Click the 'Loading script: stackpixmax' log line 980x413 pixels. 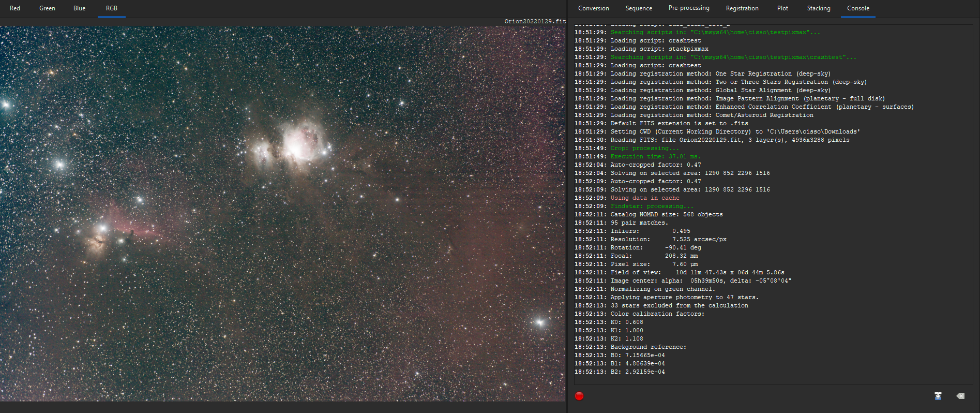coord(641,49)
